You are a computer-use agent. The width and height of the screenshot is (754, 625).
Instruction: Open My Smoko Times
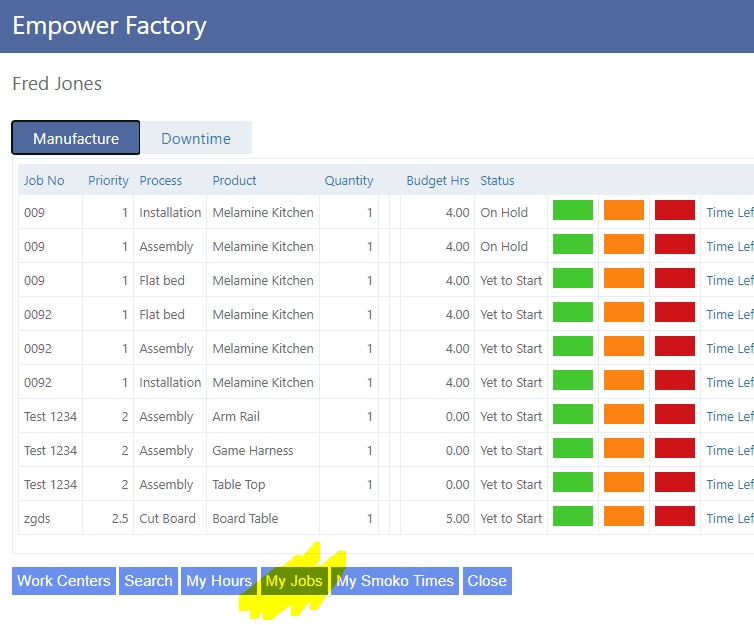(395, 581)
